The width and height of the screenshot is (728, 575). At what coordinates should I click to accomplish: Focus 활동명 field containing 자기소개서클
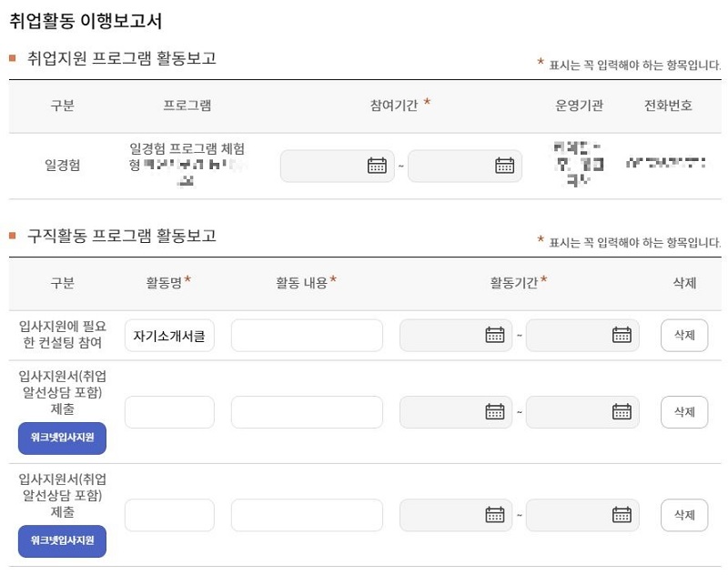click(x=169, y=335)
